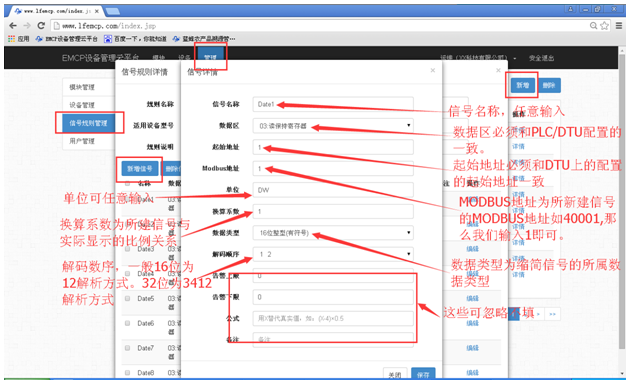Click 关闭 button in signal dialog
Screen dimensions: 630x382
395,374
